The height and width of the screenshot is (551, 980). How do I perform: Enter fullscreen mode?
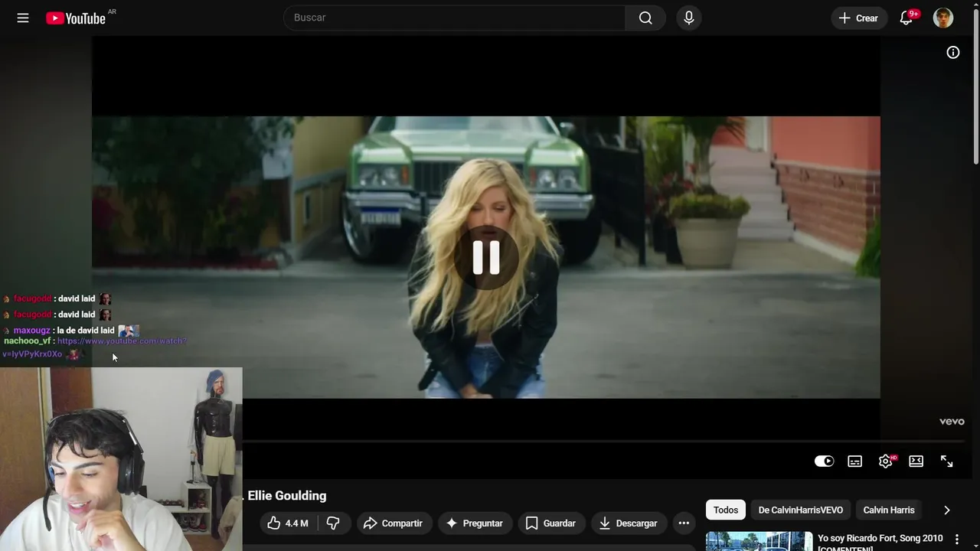pyautogui.click(x=947, y=461)
